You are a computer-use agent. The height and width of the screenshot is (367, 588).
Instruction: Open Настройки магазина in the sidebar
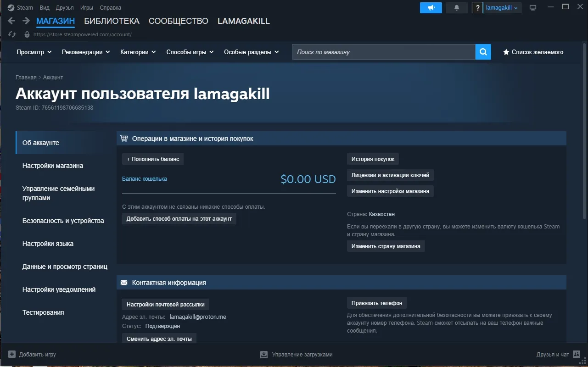coord(66,166)
